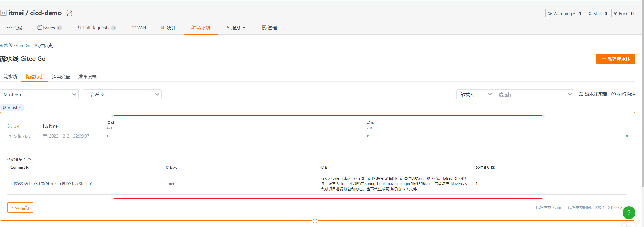Click 重新运行 to rerun the build

pos(20,207)
